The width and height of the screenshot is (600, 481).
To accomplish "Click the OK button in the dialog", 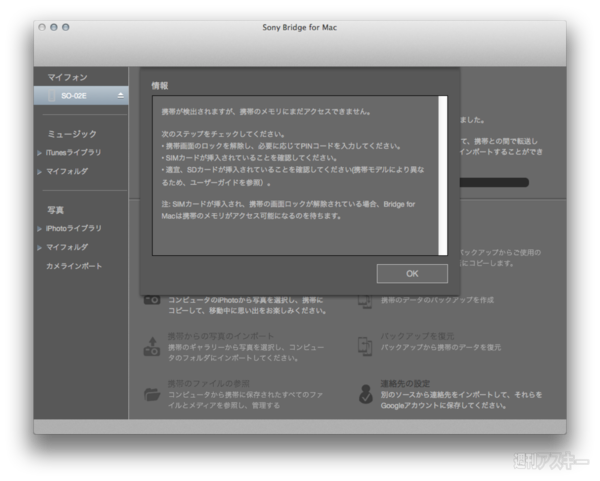I will (412, 274).
